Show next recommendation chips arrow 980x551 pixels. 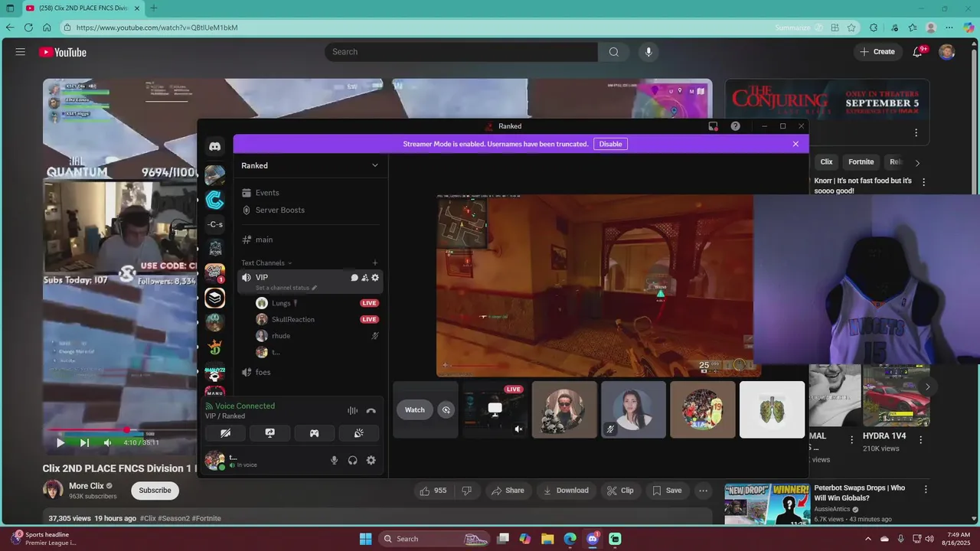(x=917, y=162)
